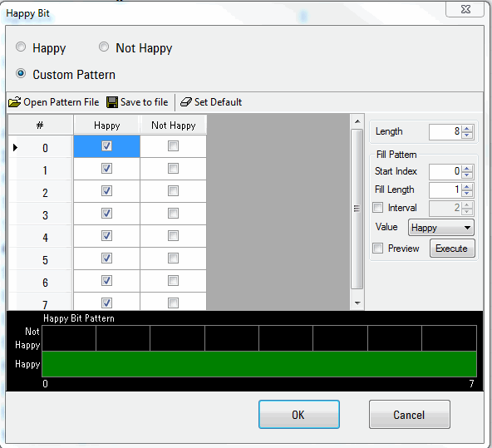Increase Length with the up spinner arrow
Image resolution: width=492 pixels, height=448 pixels.
tap(467, 129)
